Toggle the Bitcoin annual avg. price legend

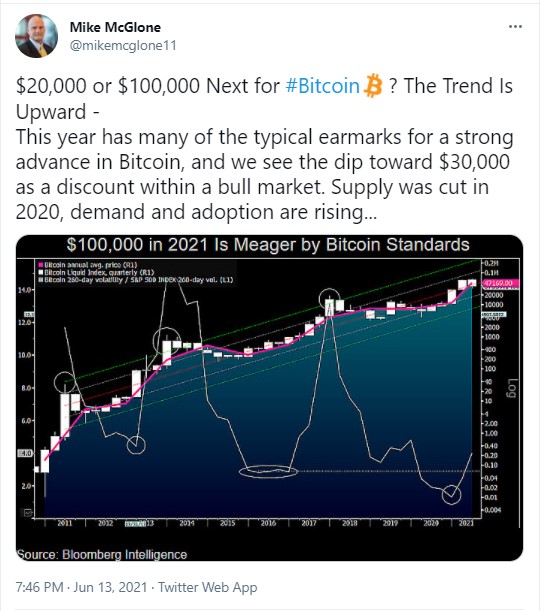[88, 265]
